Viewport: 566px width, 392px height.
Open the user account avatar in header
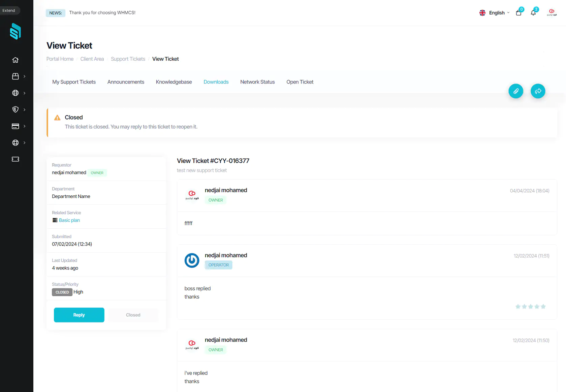coord(552,12)
